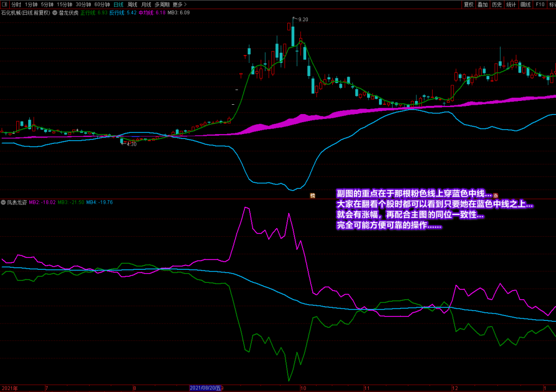Image resolution: width=556 pixels, height=392 pixels.
Task: Open main chart indicator dropdown beside 潜龙伏虎
Action: click(55, 13)
